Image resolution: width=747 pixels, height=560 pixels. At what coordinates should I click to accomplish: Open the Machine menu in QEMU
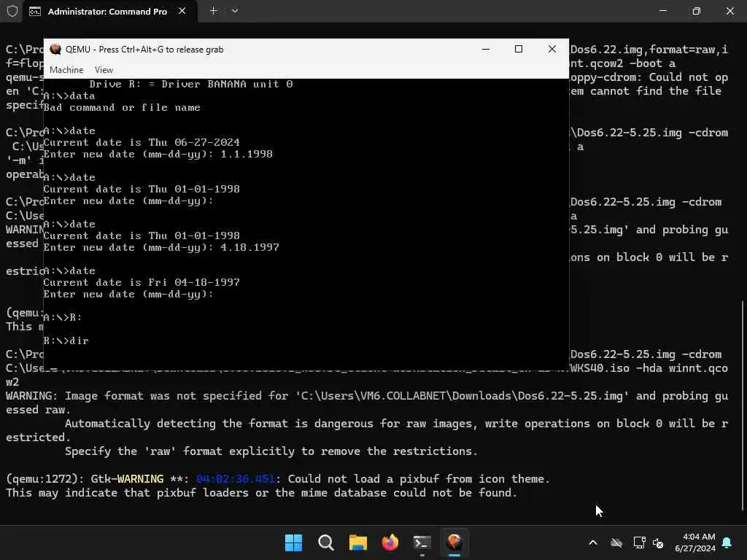pos(66,69)
